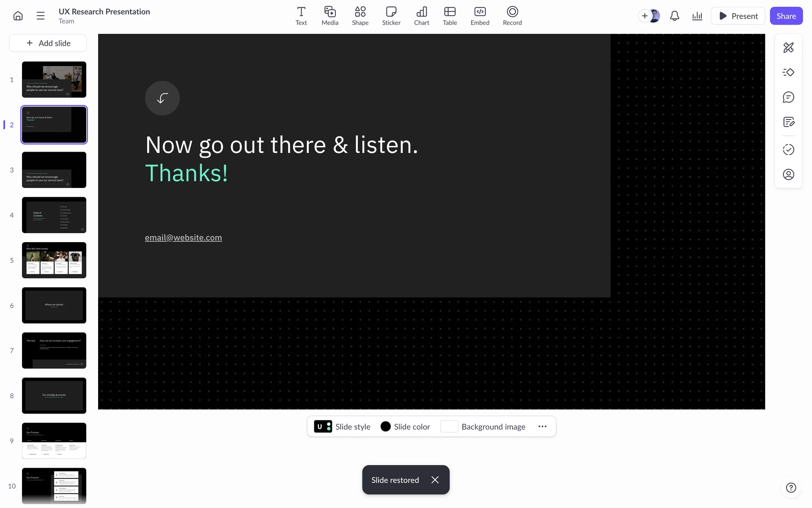Screen dimensions: 812x508
Task: Insert a Chart element
Action: tap(421, 16)
